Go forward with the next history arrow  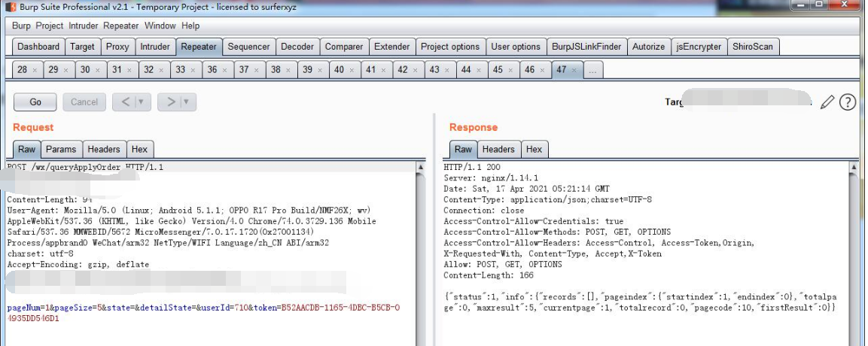(x=170, y=102)
